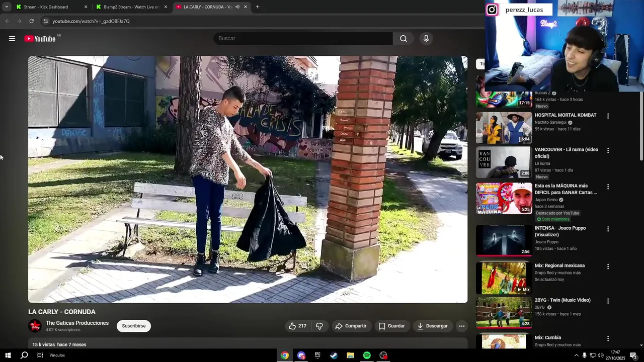Mute the LA CARLY tab audio icon

click(x=237, y=7)
